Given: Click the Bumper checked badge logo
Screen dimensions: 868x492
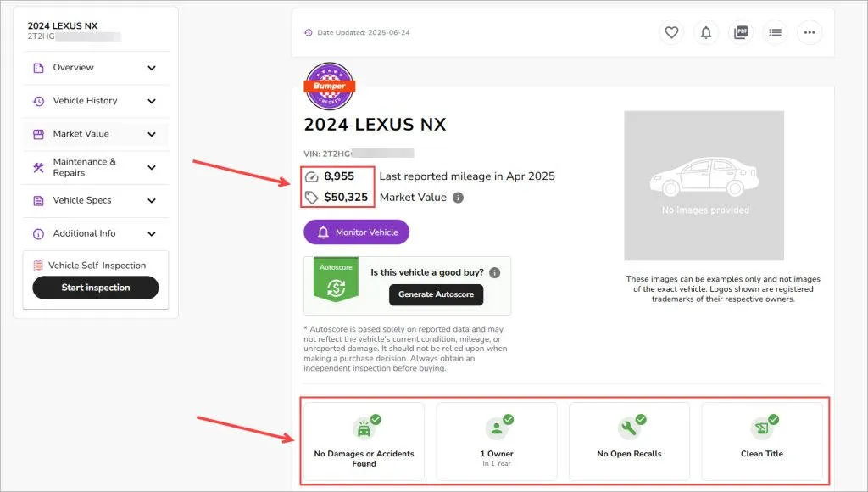Looking at the screenshot, I should click(330, 87).
